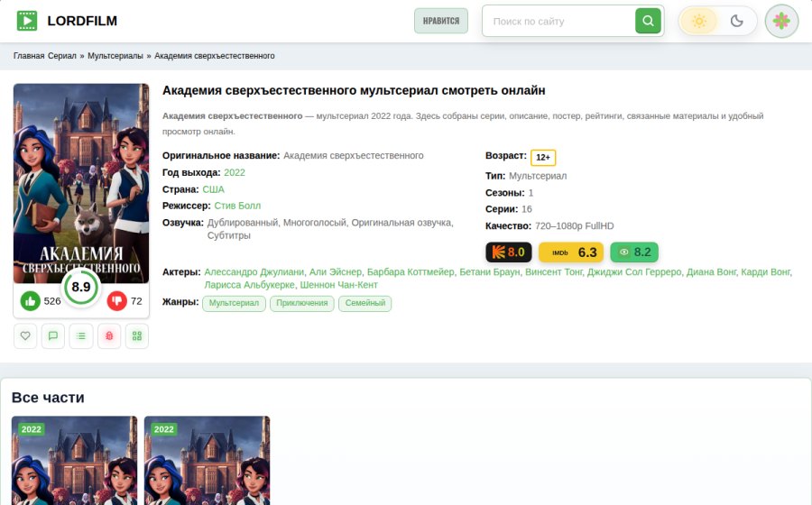Screen dimensions: 812x505
Task: Open actor Бетани Браун link
Action: coord(489,271)
